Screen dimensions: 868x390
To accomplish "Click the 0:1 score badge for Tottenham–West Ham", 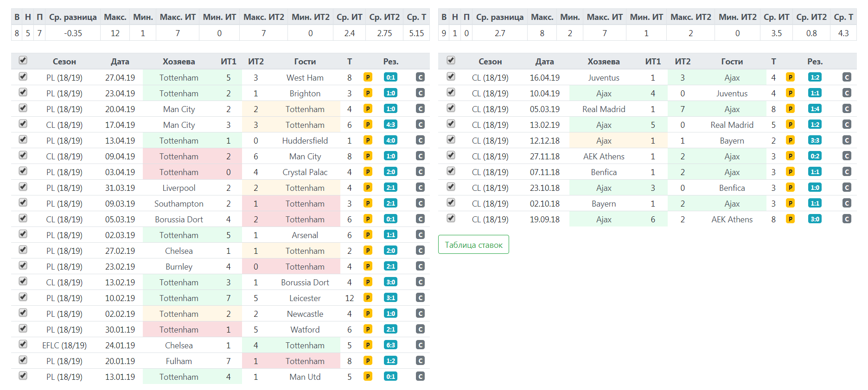I will [x=391, y=77].
